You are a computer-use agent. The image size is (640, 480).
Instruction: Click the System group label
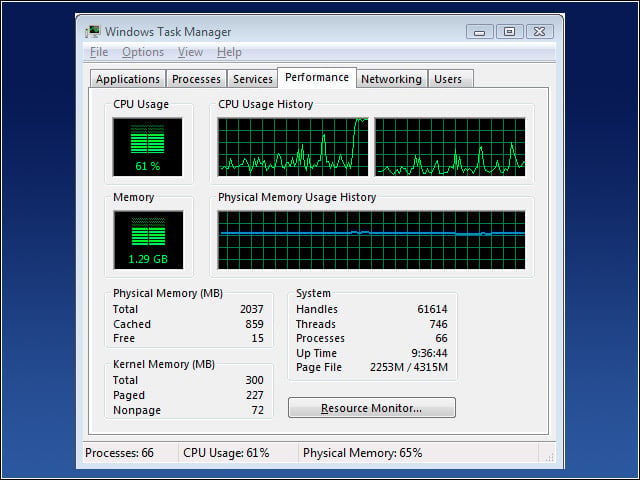click(313, 293)
